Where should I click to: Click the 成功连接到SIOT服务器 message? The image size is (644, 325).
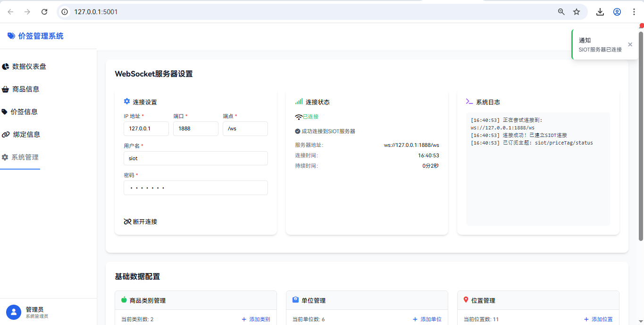coord(328,131)
